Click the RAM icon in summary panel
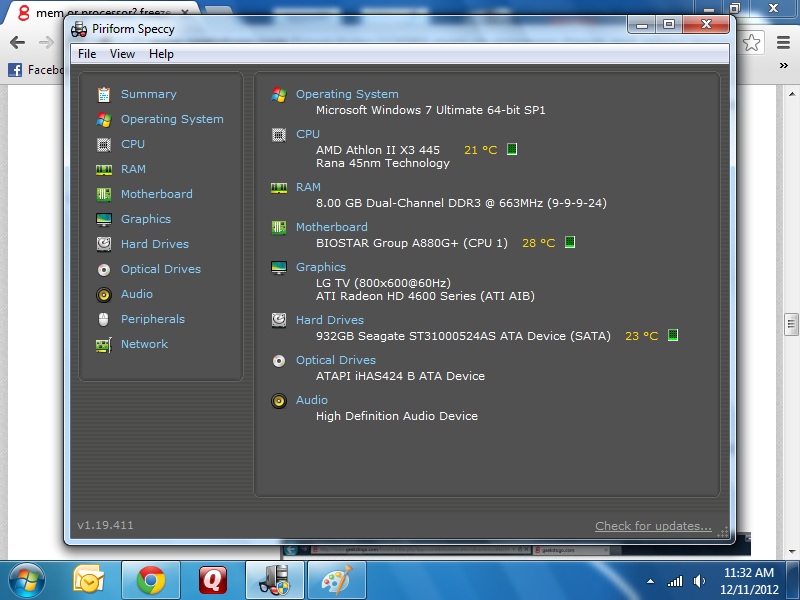800x600 pixels. click(279, 188)
